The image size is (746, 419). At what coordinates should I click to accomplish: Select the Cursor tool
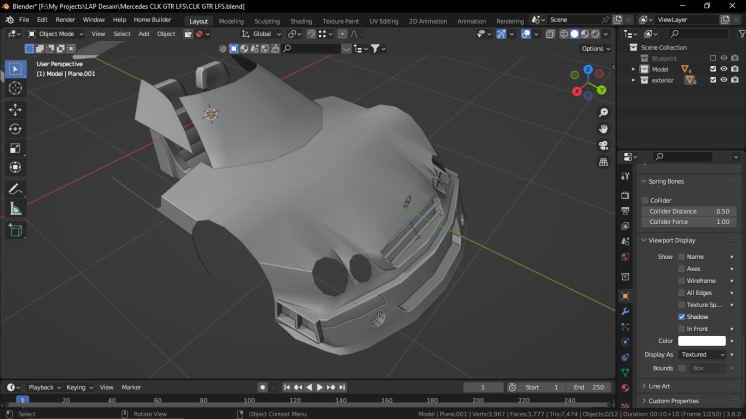click(15, 88)
